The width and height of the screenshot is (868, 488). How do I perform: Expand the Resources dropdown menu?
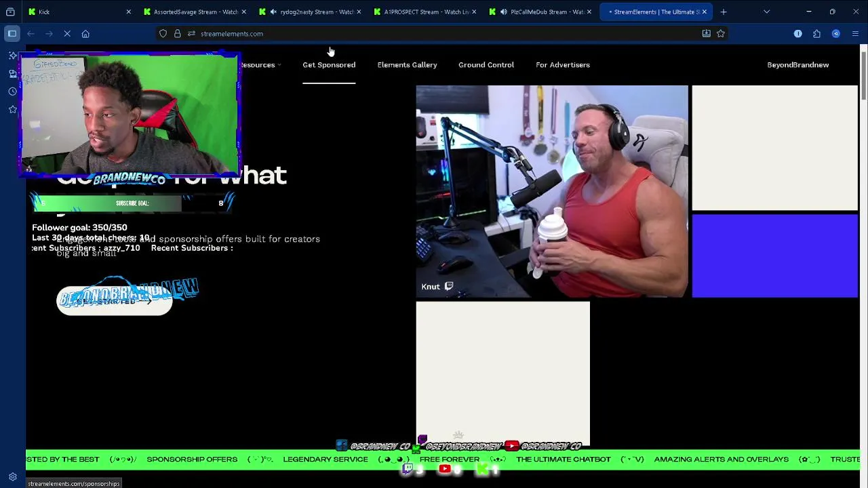[260, 65]
